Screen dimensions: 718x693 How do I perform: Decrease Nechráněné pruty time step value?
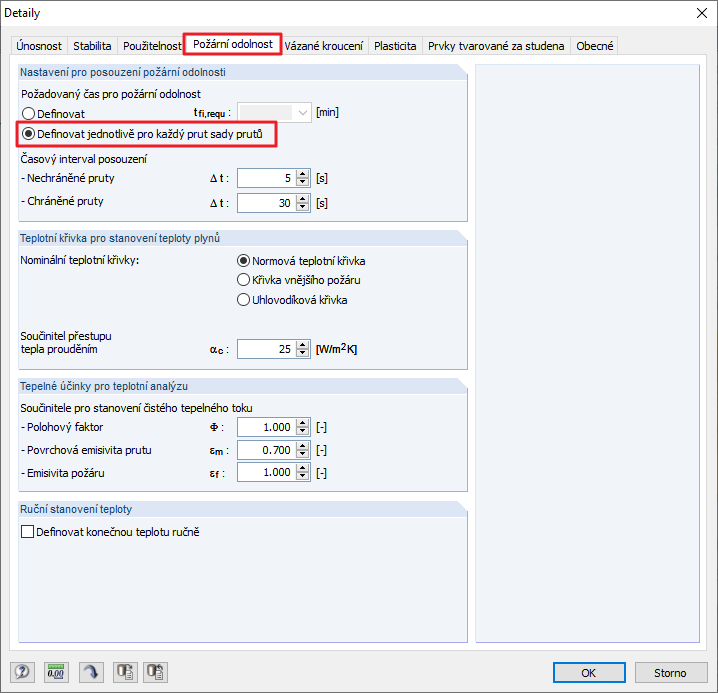click(303, 182)
